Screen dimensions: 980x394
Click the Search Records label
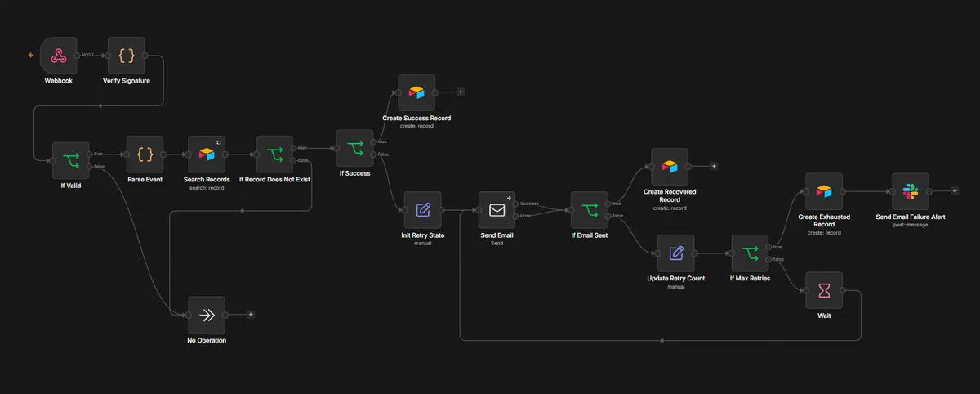pyautogui.click(x=207, y=180)
